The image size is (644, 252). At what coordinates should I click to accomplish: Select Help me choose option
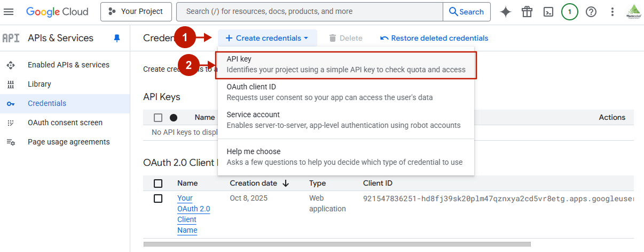pyautogui.click(x=346, y=157)
